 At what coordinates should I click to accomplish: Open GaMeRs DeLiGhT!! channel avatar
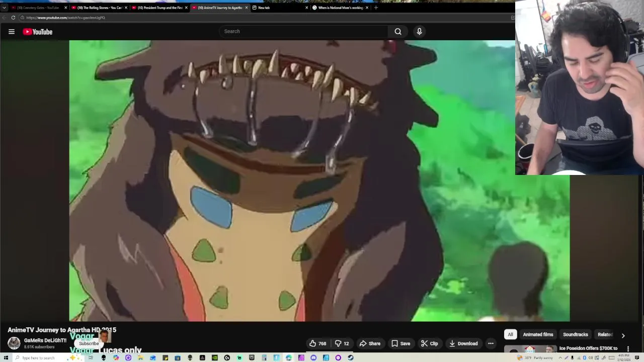pos(14,343)
